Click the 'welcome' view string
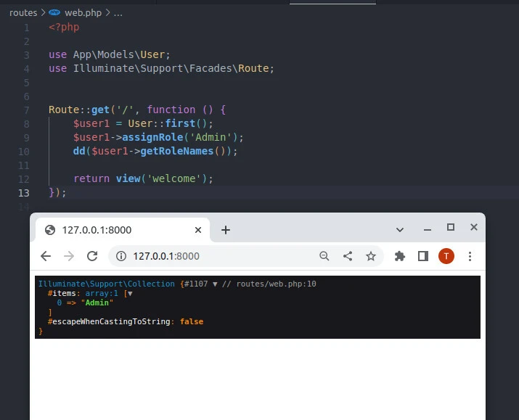This screenshot has width=519, height=420. pos(173,178)
